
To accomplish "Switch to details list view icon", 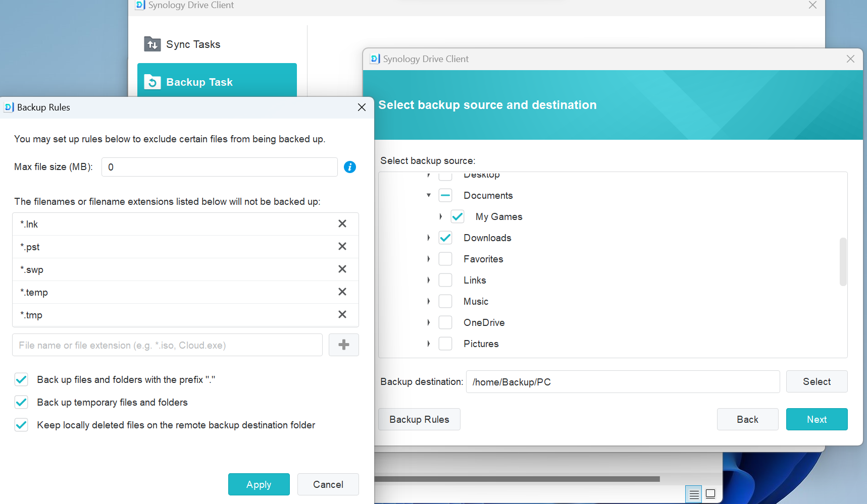I will click(x=694, y=494).
